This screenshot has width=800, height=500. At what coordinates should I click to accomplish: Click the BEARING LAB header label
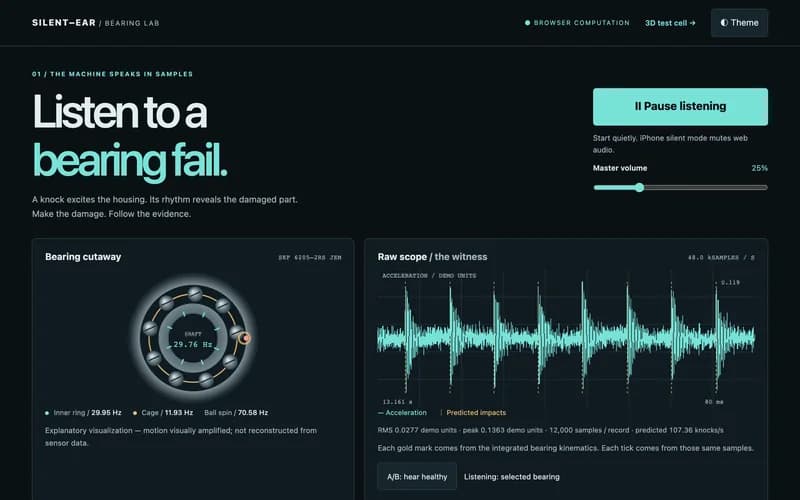(132, 23)
